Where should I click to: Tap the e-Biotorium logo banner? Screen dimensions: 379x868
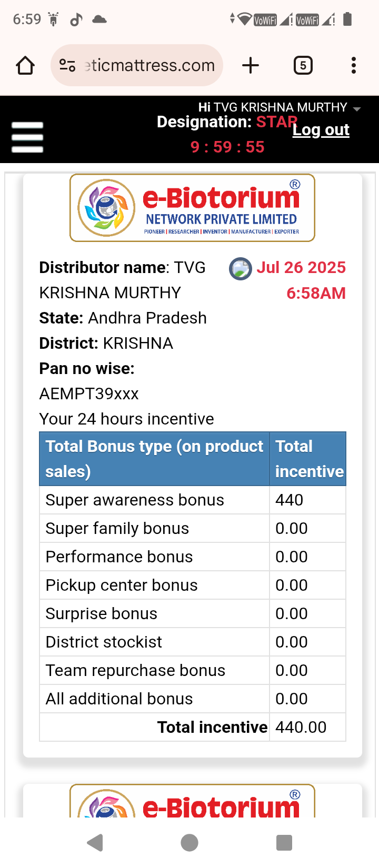coord(192,208)
